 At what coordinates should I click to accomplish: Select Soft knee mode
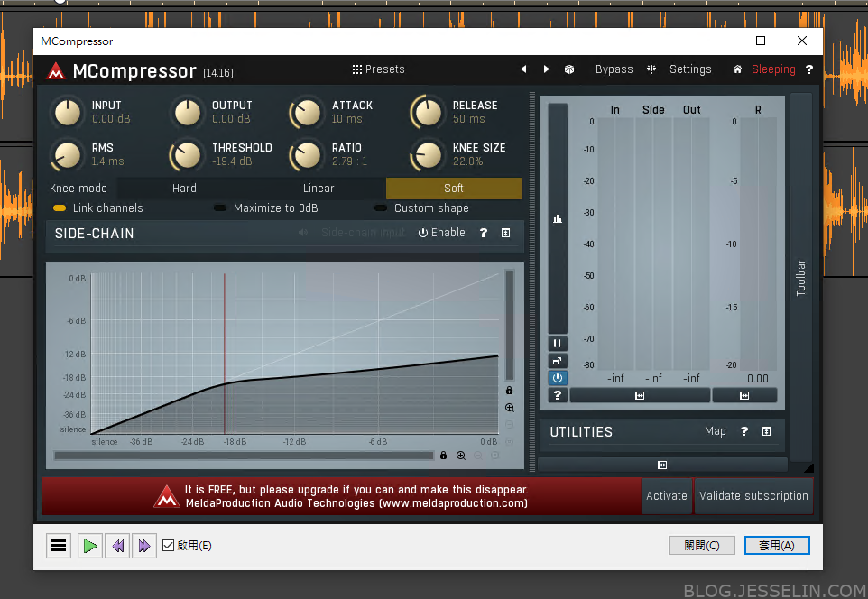pos(453,189)
